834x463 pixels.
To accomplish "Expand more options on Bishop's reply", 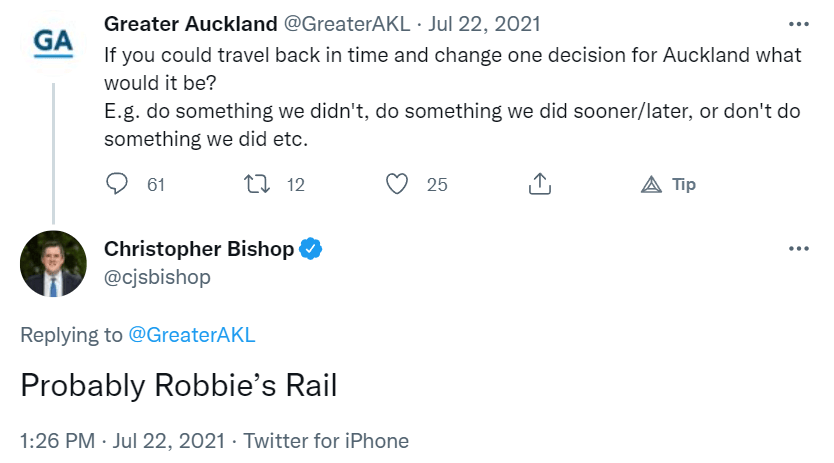I will (x=799, y=249).
